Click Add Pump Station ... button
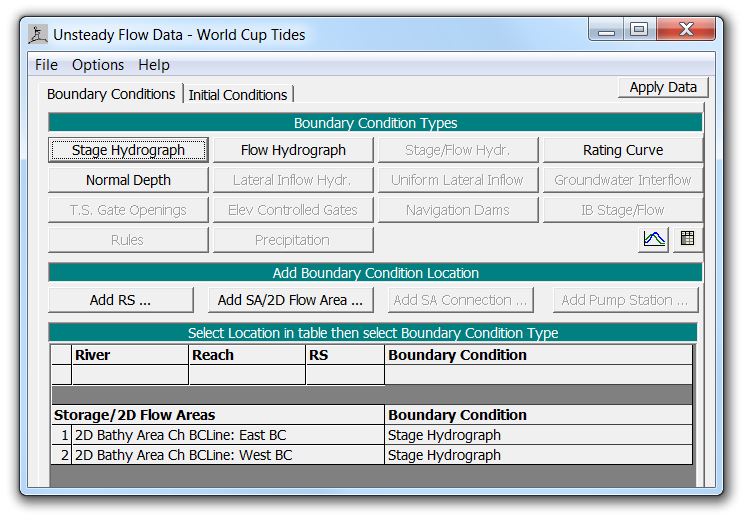 626,300
